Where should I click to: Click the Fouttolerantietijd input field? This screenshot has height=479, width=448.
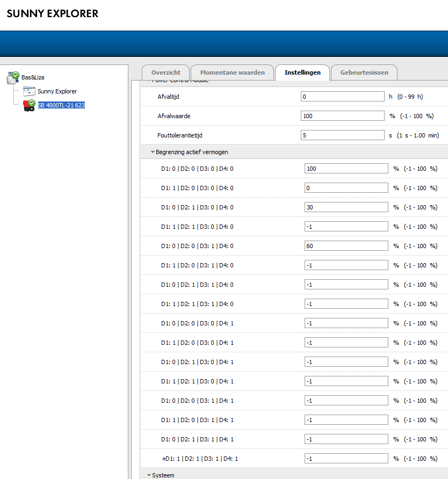343,135
